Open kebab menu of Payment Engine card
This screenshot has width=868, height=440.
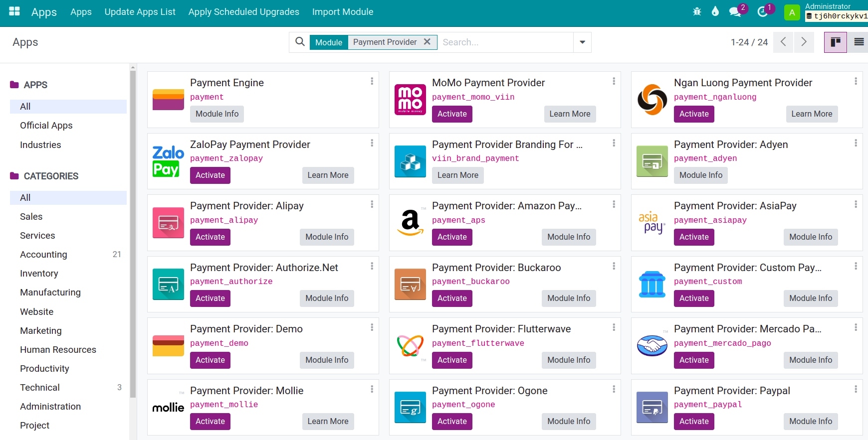372,81
